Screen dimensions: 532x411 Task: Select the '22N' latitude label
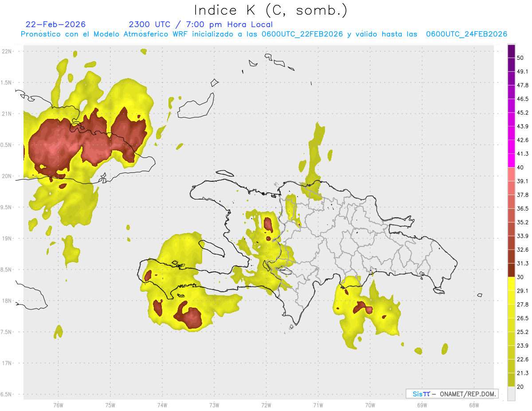(8, 51)
